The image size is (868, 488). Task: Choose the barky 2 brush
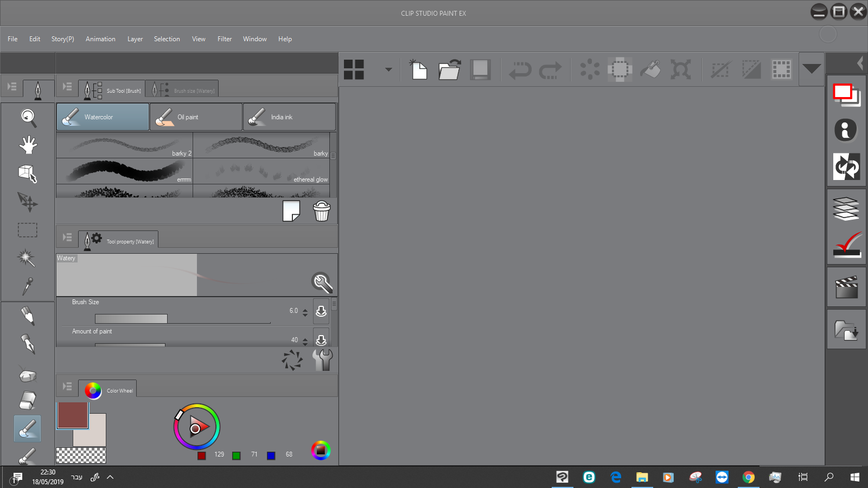click(x=125, y=145)
